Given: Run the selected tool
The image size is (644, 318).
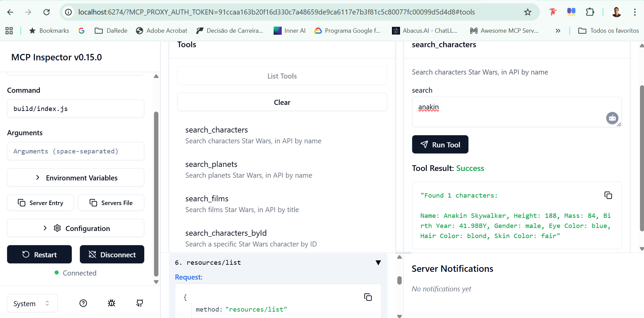Looking at the screenshot, I should point(440,144).
